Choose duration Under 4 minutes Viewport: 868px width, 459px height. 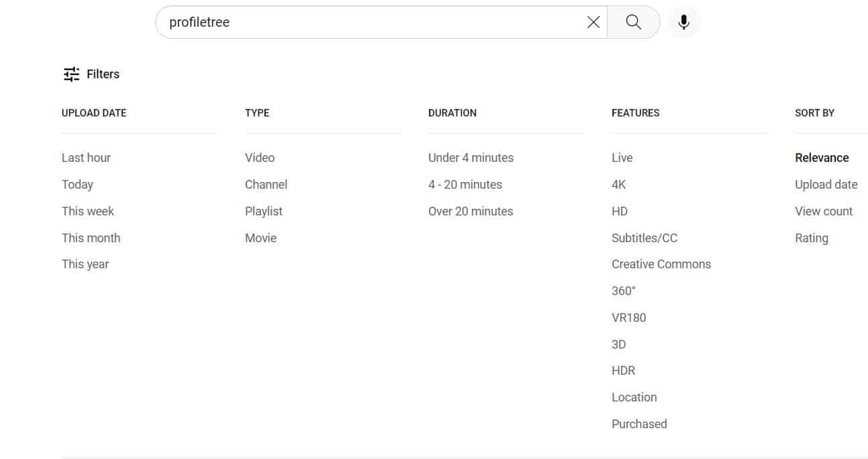pos(471,158)
